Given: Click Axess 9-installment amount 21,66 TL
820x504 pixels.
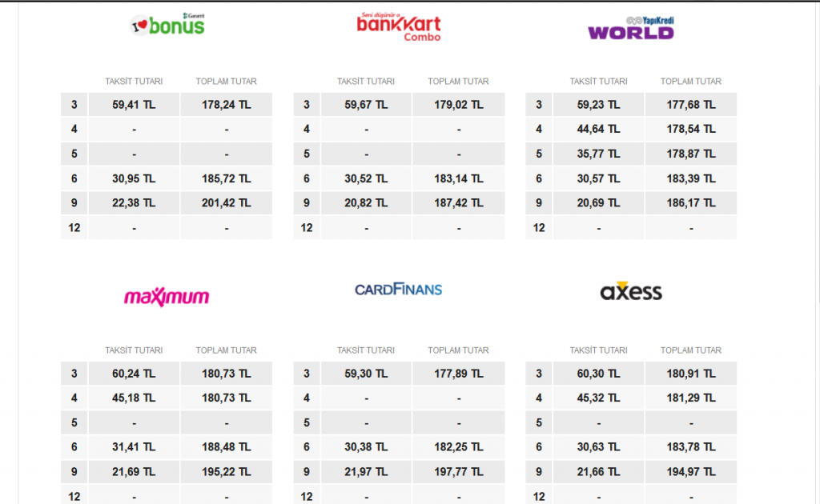Looking at the screenshot, I should click(598, 472).
